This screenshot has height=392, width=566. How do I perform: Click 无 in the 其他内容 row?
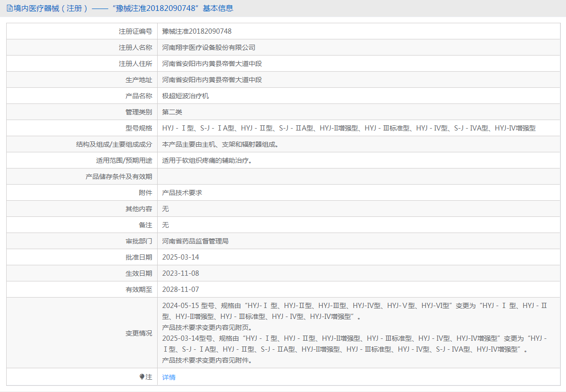(165, 209)
